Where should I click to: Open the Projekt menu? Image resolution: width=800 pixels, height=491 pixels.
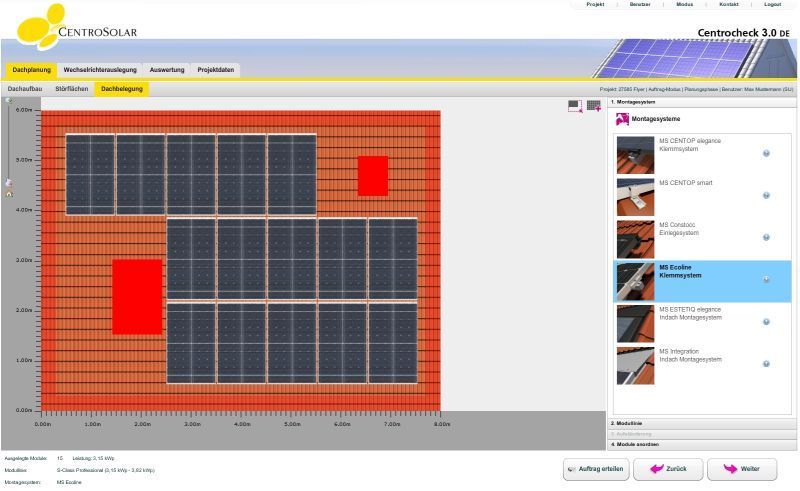[x=595, y=4]
